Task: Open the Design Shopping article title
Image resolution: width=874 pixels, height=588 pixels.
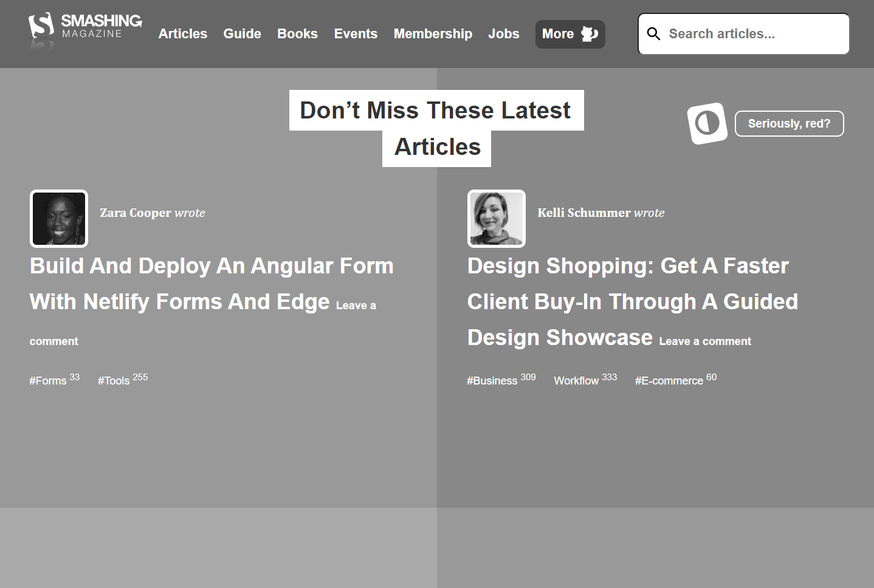Action: 633,301
